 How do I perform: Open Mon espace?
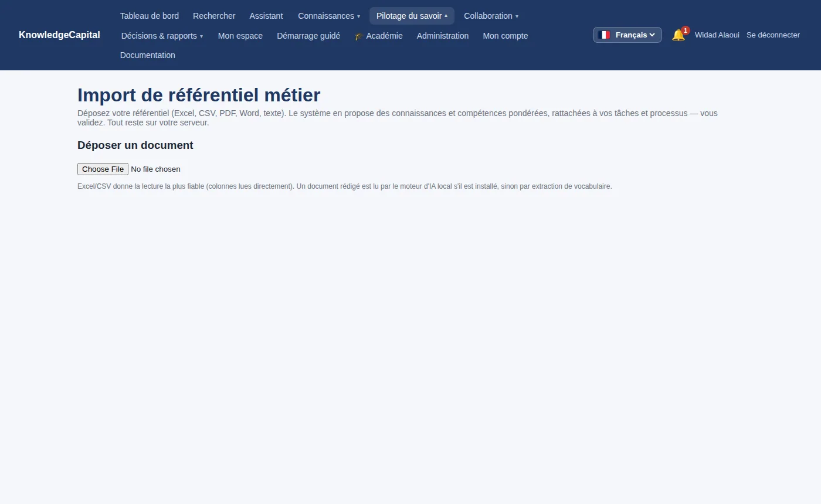[x=240, y=36]
